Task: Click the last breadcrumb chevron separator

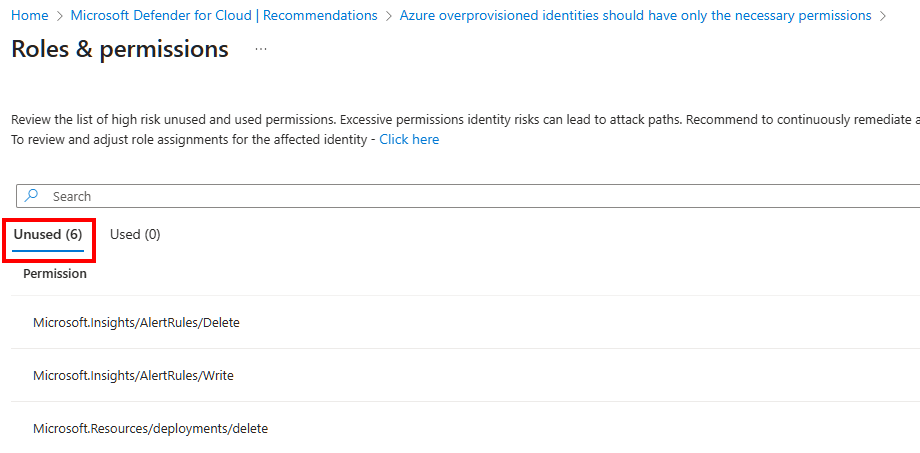Action: click(882, 16)
